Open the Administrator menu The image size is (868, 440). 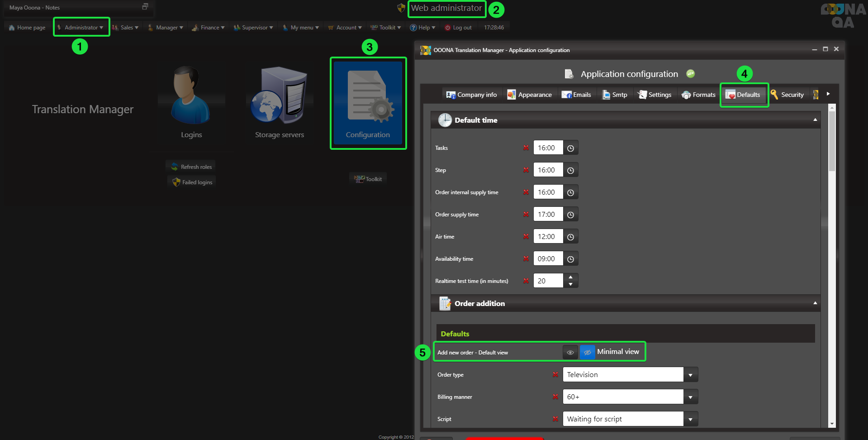point(81,28)
